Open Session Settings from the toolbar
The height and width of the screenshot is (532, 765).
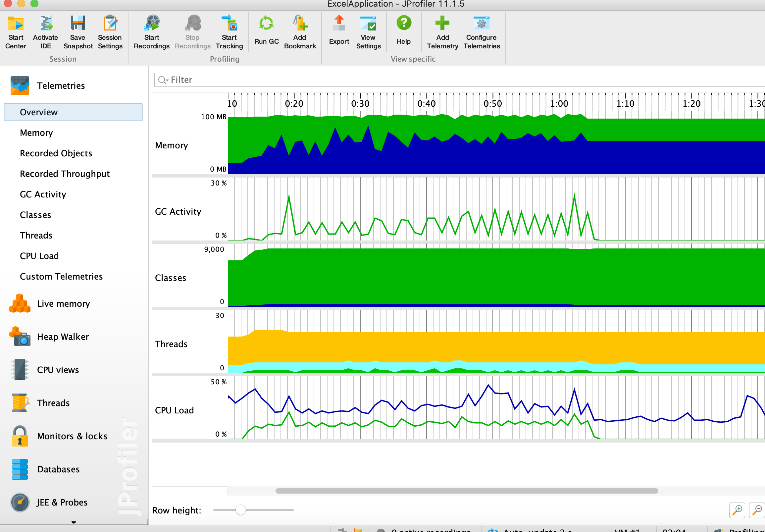[110, 23]
